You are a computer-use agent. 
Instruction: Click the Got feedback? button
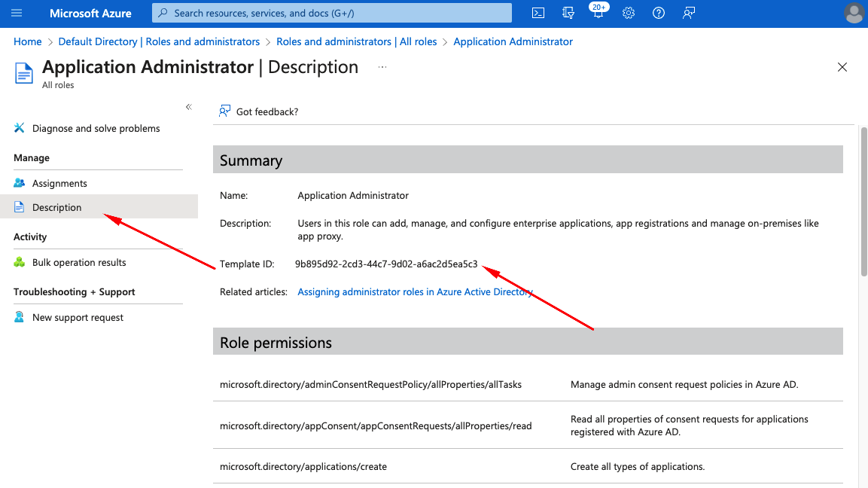coord(258,111)
